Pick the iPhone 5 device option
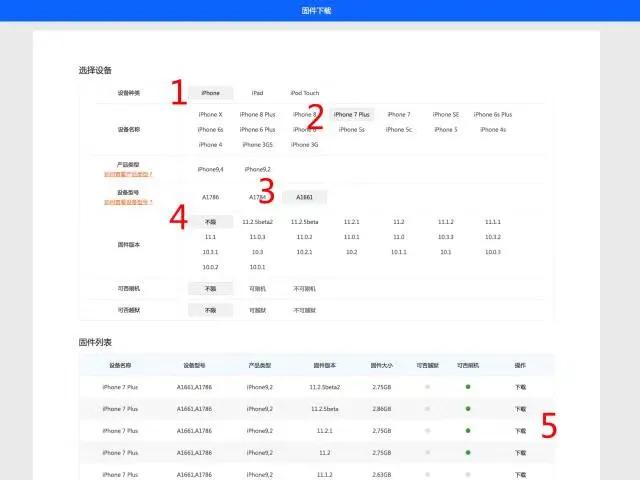The image size is (640, 480). [x=446, y=130]
